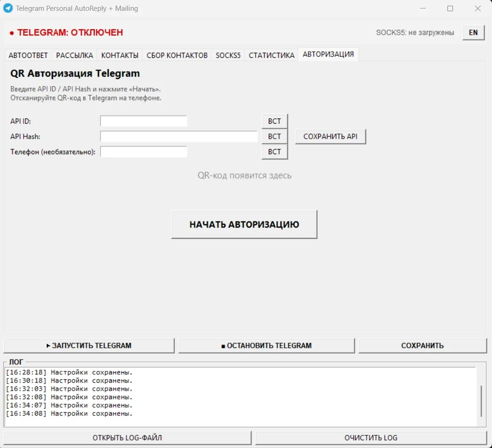Select the log entry at 16:34:07
Viewport: 492px width, 448px height.
point(70,405)
